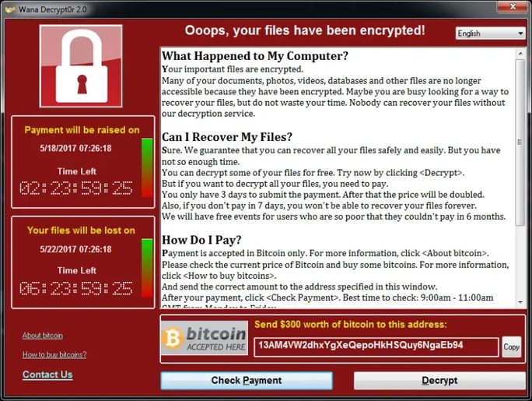Screen dimensions: 532x401
Task: Click the payment raise countdown timer
Action: (x=76, y=188)
